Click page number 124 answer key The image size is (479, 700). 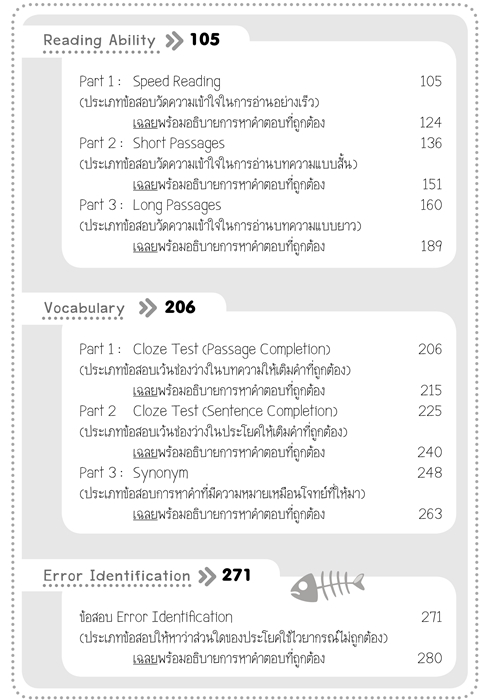(x=430, y=122)
